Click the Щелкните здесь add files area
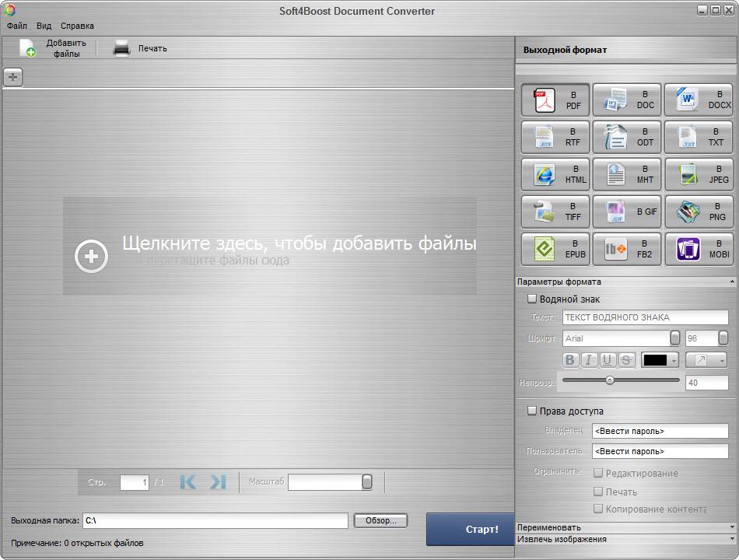The image size is (739, 560). pyautogui.click(x=270, y=246)
